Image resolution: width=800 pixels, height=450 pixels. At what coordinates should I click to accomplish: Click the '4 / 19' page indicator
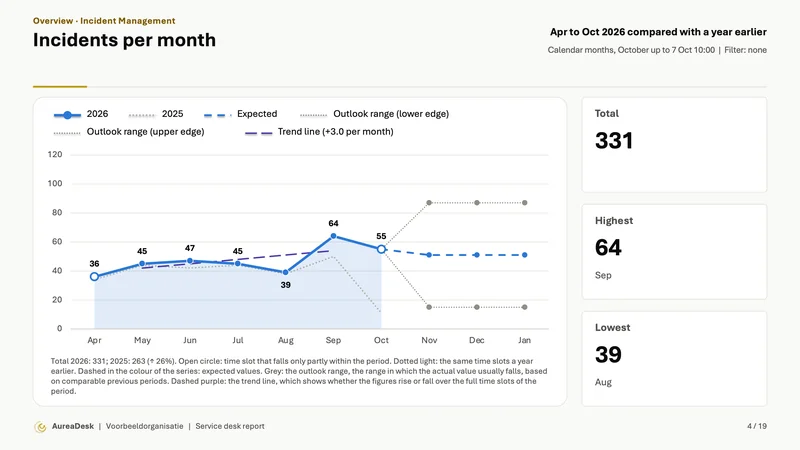(x=757, y=426)
